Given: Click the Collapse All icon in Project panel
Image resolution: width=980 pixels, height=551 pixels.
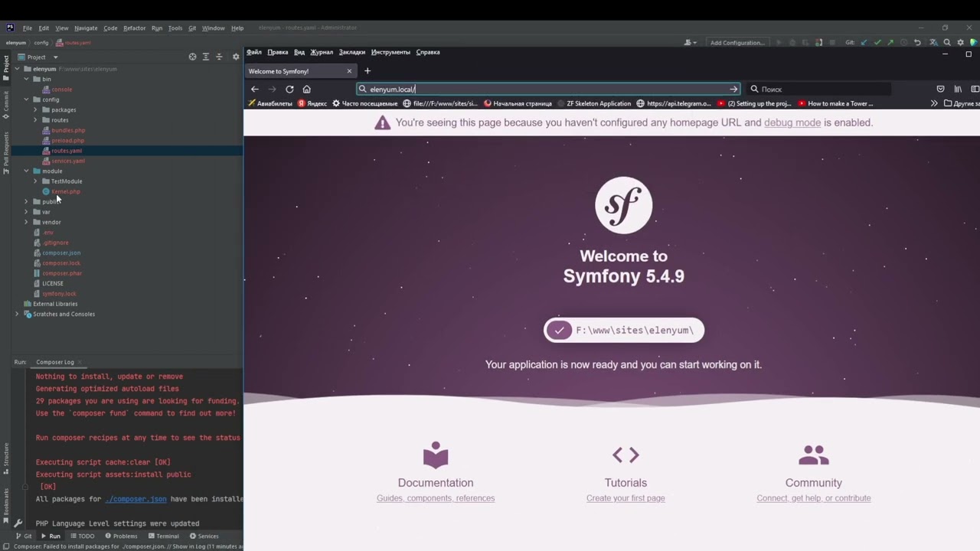Looking at the screenshot, I should pyautogui.click(x=219, y=57).
